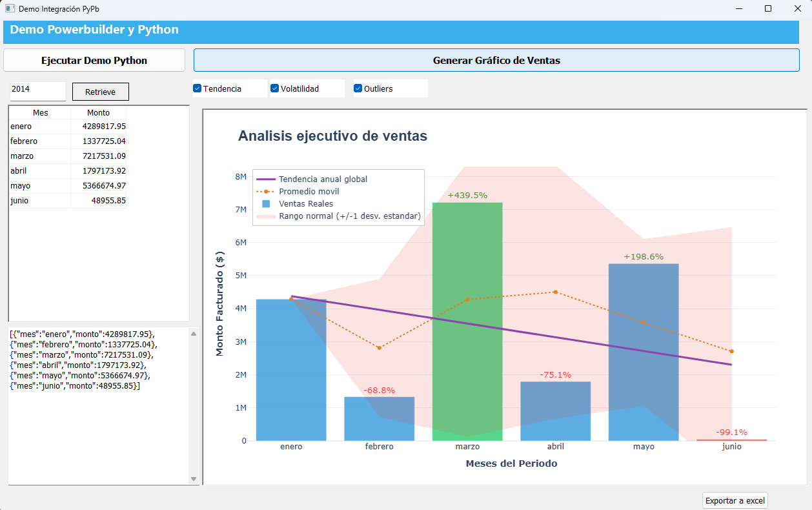Click the 8M y-axis tick label
812x510 pixels.
tap(241, 176)
